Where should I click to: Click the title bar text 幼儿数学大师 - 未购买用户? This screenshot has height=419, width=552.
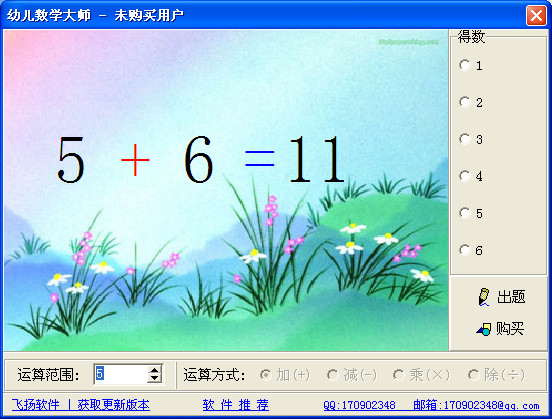tap(95, 15)
